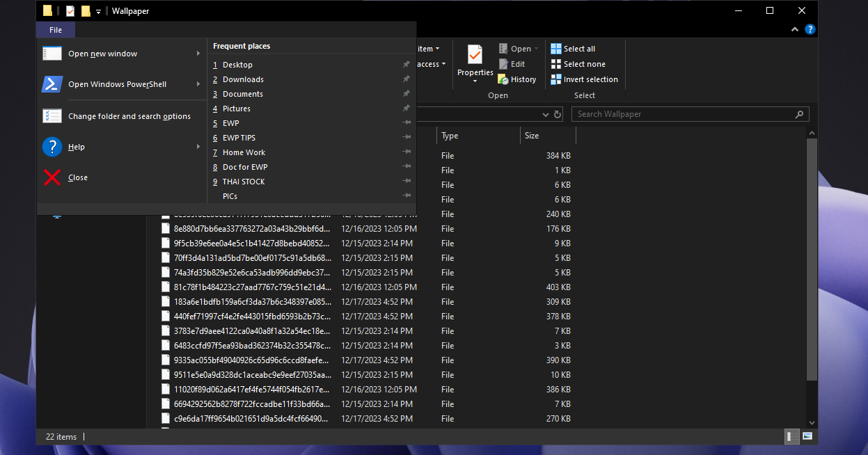Screen dimensions: 868x455
Task: Select file 6694292562b8278f722fccadbe11f33bd66a
Action: pyautogui.click(x=253, y=404)
